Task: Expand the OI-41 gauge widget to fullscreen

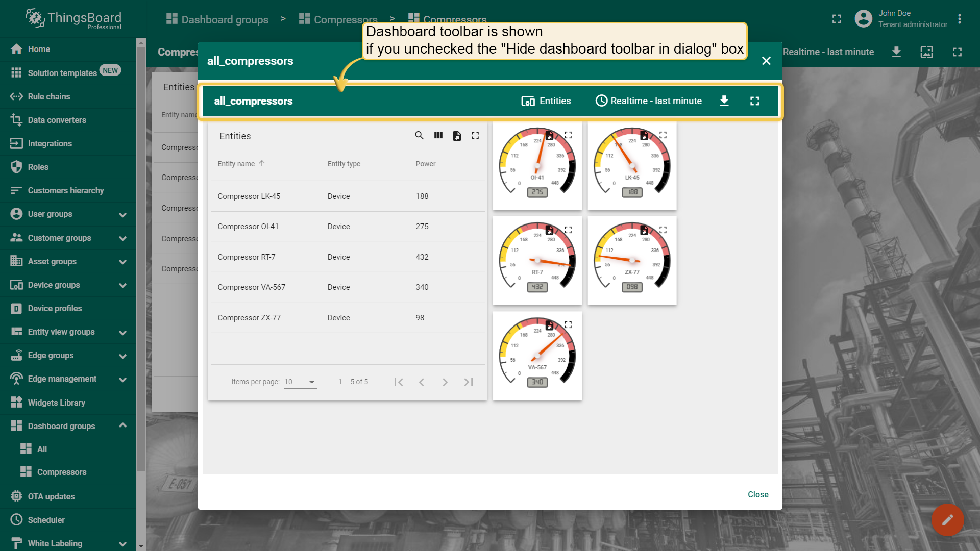Action: tap(568, 135)
